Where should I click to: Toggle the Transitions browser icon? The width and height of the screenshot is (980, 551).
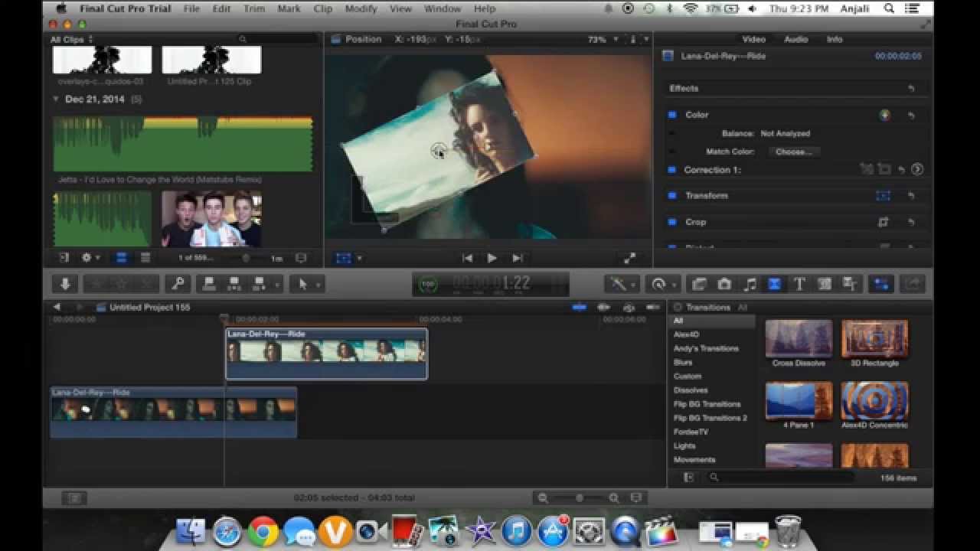pos(774,284)
